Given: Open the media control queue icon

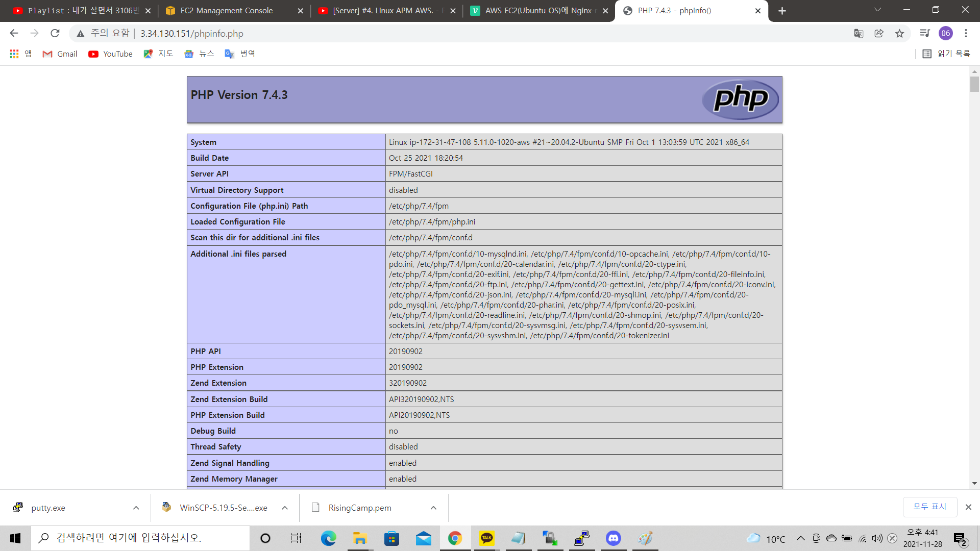Looking at the screenshot, I should 924,33.
